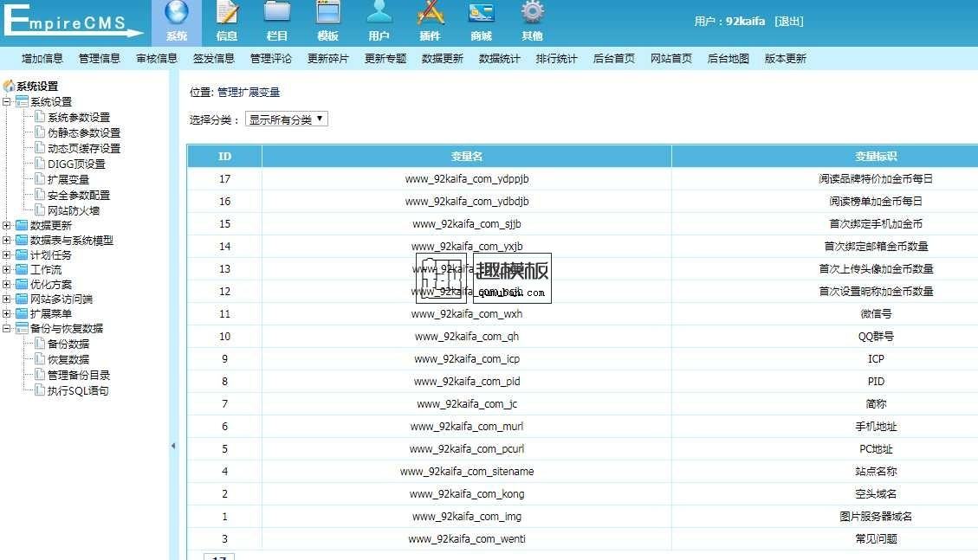Viewport: 978px width, 560px height.
Task: Click the folder icon of 数据更新
Action: [x=22, y=225]
